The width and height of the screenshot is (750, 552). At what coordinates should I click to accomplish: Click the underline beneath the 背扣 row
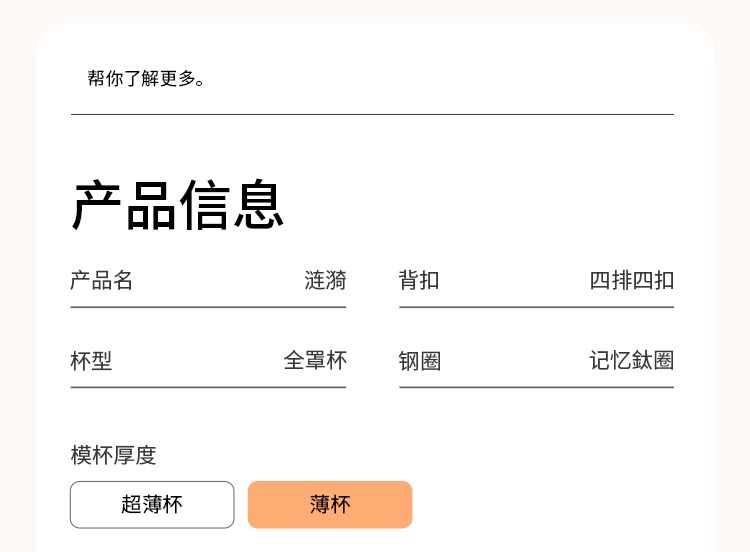pyautogui.click(x=536, y=307)
